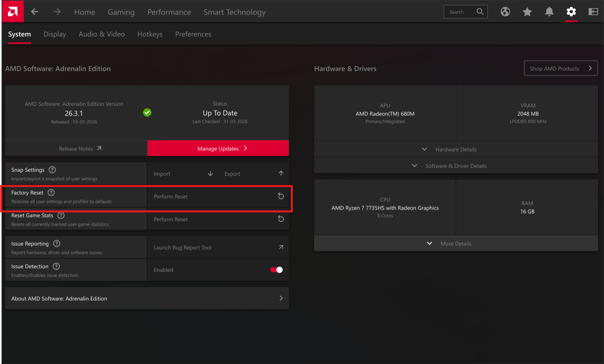Image resolution: width=604 pixels, height=364 pixels.
Task: Select the System tab
Action: [x=19, y=34]
